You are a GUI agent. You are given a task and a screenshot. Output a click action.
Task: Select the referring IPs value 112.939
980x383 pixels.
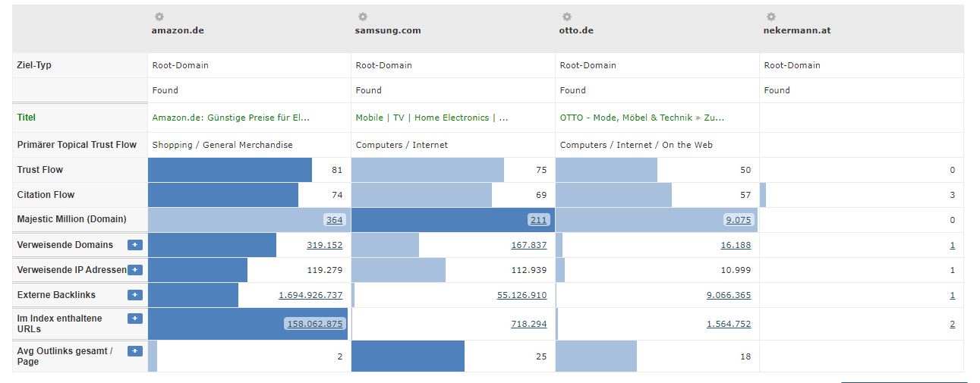click(529, 270)
